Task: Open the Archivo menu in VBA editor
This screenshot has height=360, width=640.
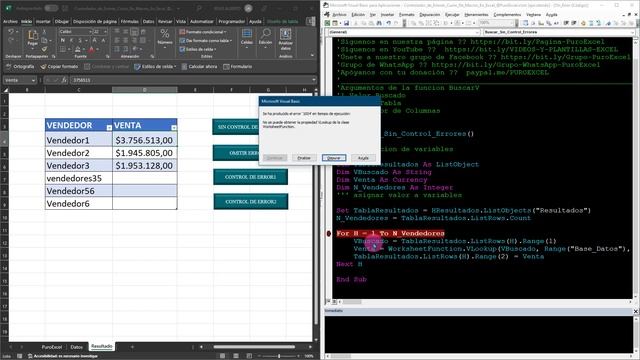Action: 339,14
